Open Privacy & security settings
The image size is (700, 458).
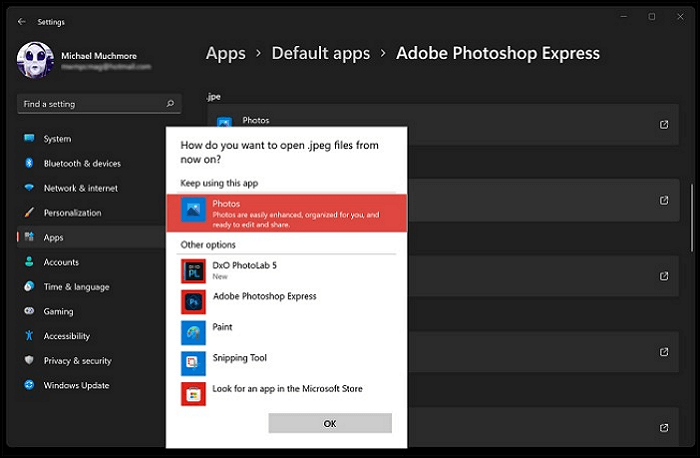click(77, 360)
